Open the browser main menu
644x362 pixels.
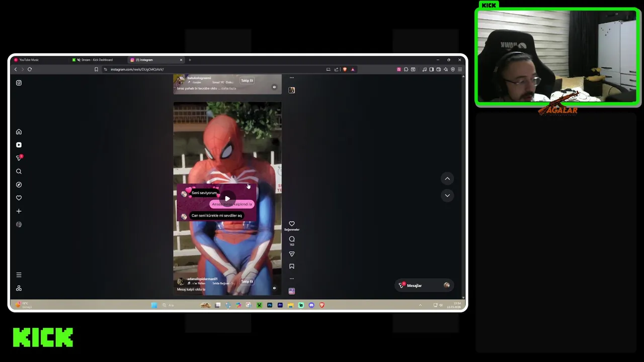(x=460, y=69)
